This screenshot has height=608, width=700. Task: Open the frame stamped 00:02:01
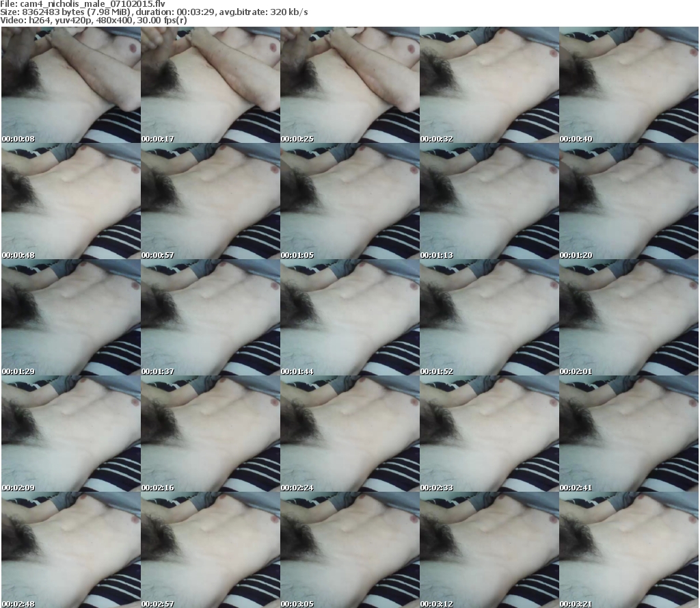tap(629, 317)
